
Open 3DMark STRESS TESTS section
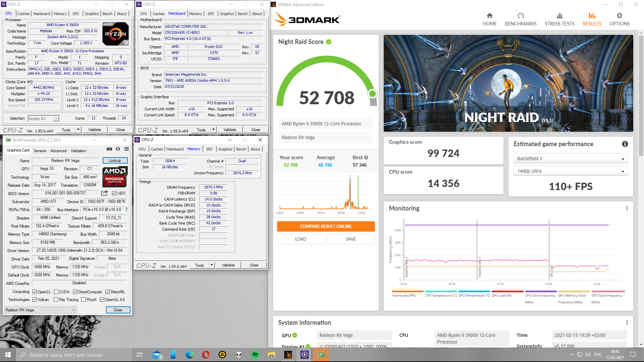click(x=559, y=19)
